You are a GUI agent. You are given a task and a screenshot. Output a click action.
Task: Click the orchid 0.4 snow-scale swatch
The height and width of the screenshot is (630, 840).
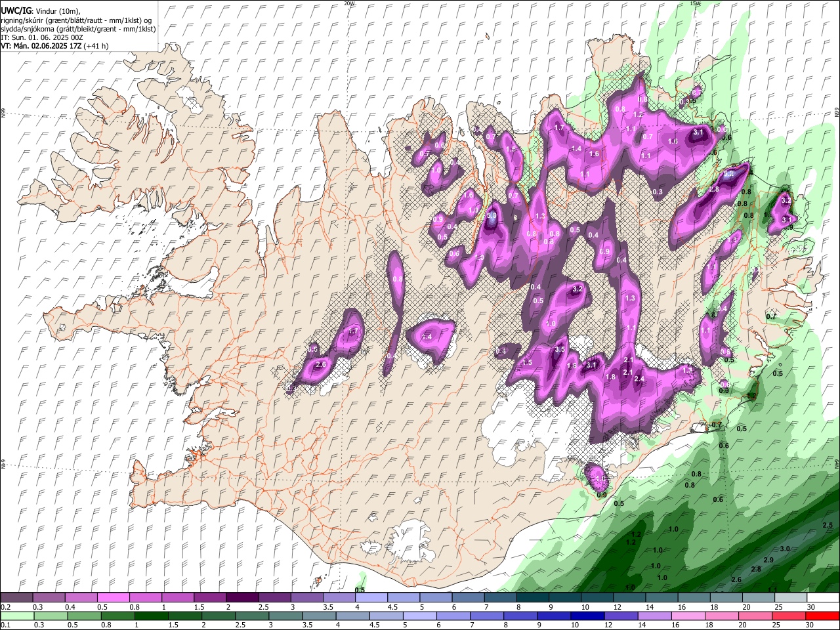pos(81,597)
